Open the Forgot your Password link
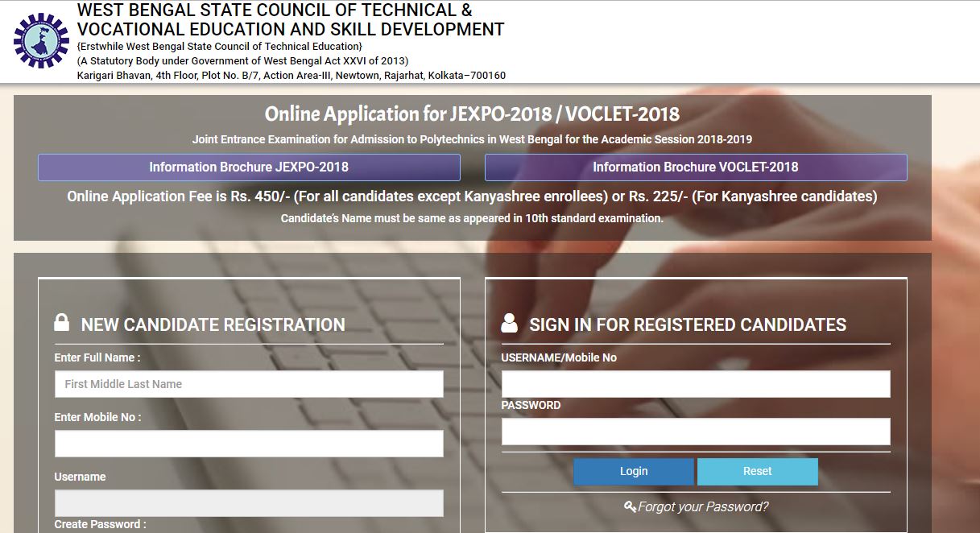Viewport: 980px width, 533px height. coord(702,506)
